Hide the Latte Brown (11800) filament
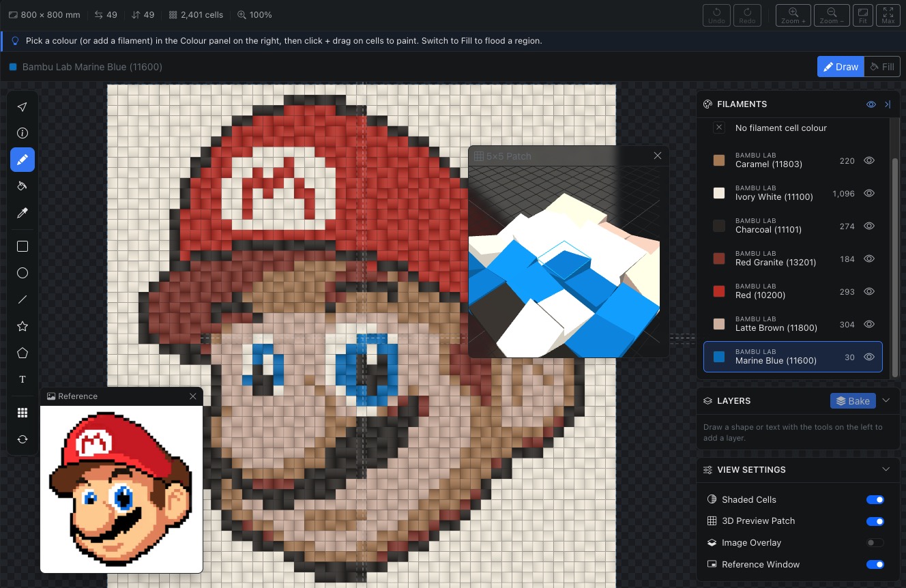The width and height of the screenshot is (906, 588). (x=869, y=324)
